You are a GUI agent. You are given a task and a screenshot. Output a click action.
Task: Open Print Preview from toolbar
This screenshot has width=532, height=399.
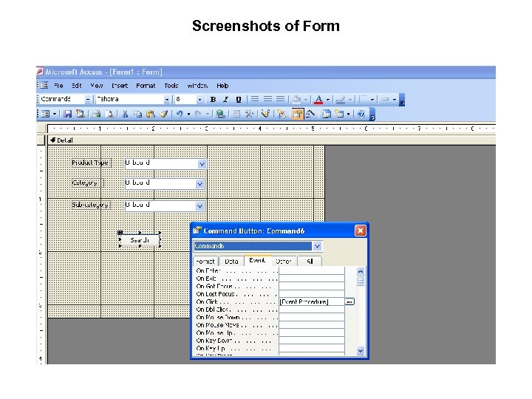coord(109,114)
